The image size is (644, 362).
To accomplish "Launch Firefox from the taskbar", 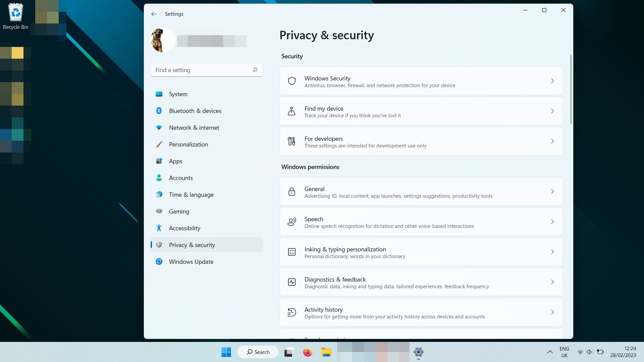I will (x=308, y=352).
